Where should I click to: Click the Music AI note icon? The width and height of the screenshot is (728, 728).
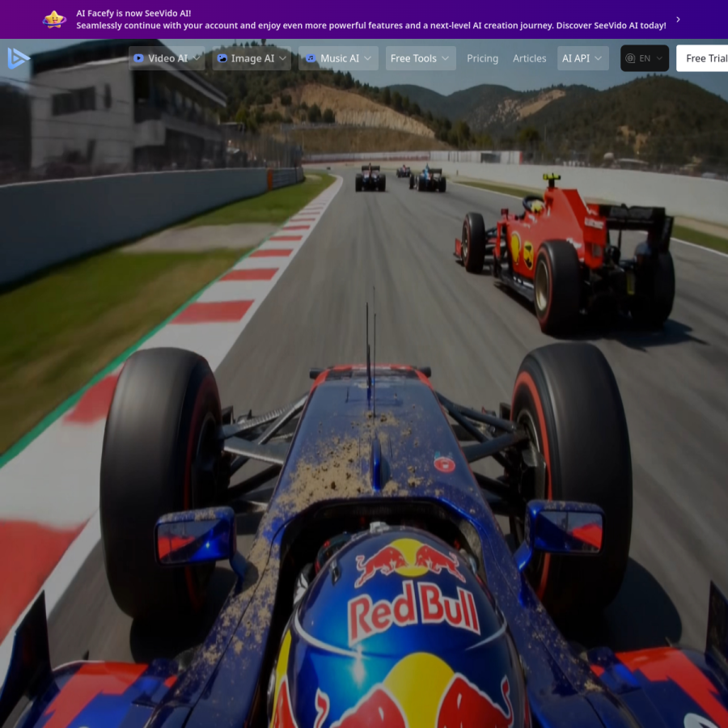click(311, 58)
